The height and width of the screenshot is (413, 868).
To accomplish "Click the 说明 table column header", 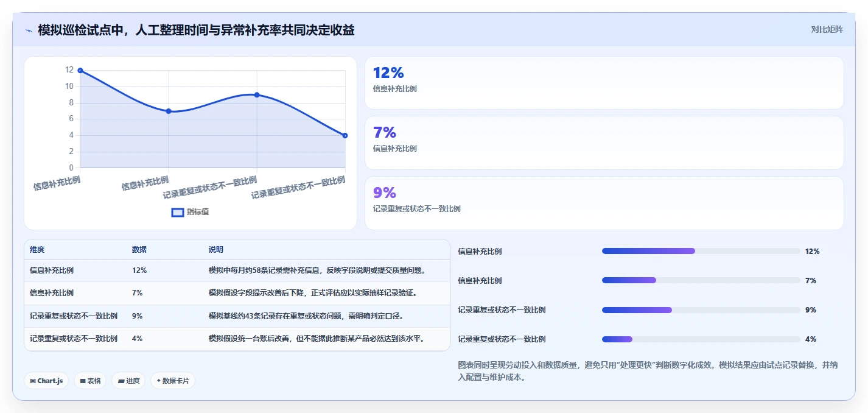I will tap(216, 250).
